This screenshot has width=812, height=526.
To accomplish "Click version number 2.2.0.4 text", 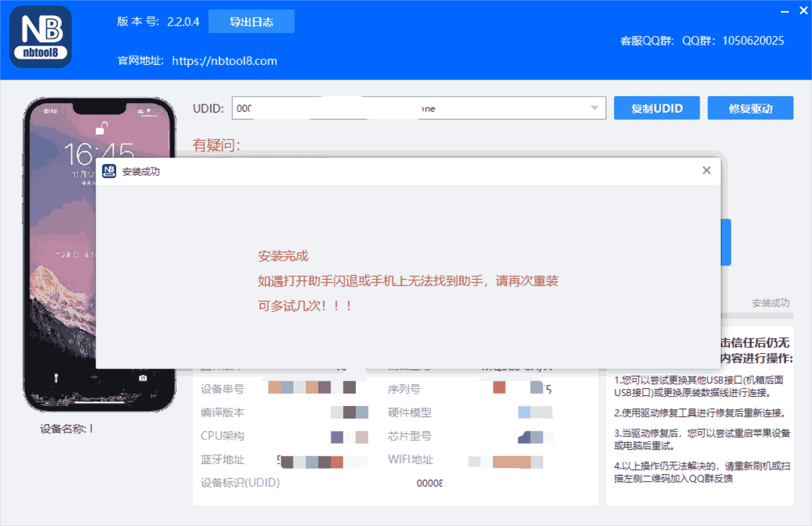I will pos(183,21).
